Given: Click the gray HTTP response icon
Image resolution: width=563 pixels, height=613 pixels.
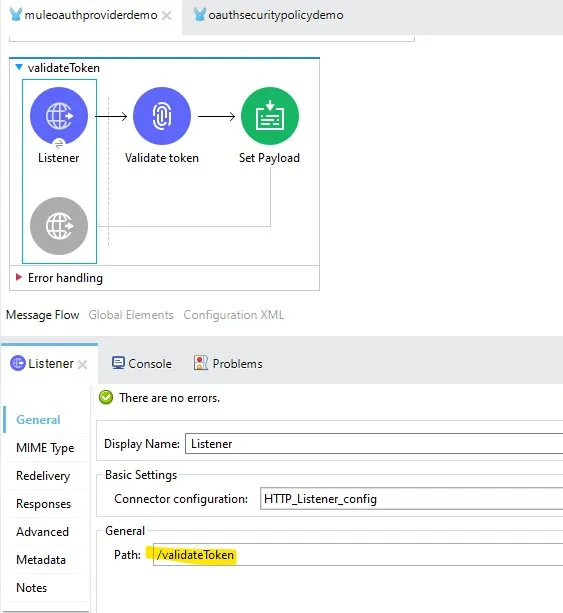Looking at the screenshot, I should point(59,226).
